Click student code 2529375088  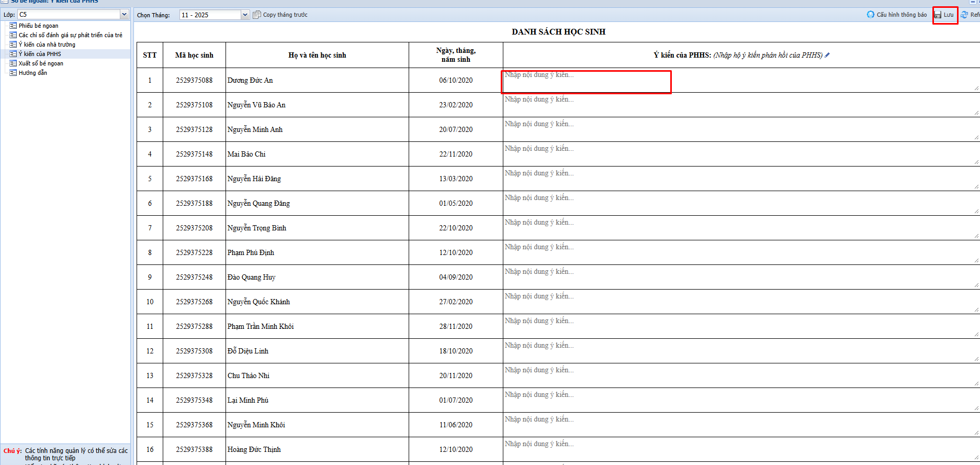pyautogui.click(x=194, y=80)
